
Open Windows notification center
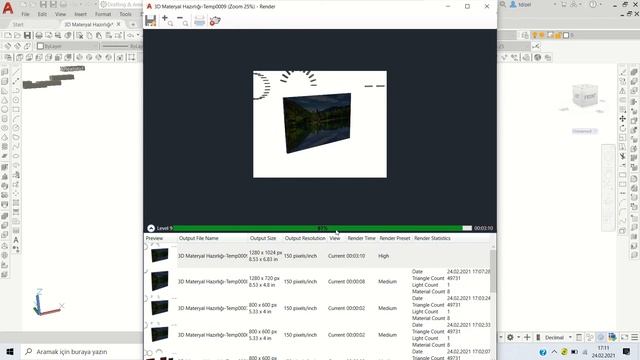(x=627, y=351)
